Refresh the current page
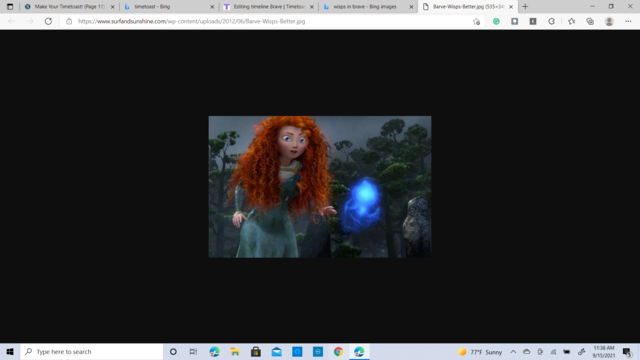640x360 pixels. [48, 21]
